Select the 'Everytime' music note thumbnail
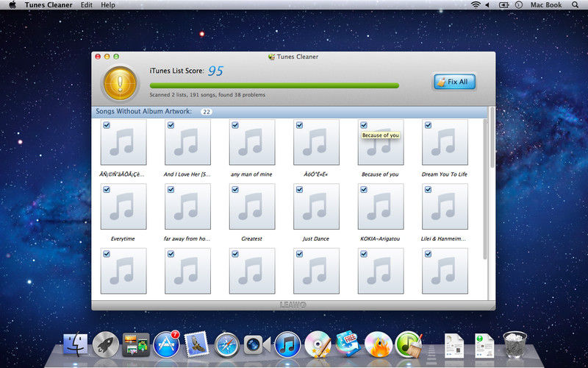This screenshot has height=368, width=588. [123, 207]
